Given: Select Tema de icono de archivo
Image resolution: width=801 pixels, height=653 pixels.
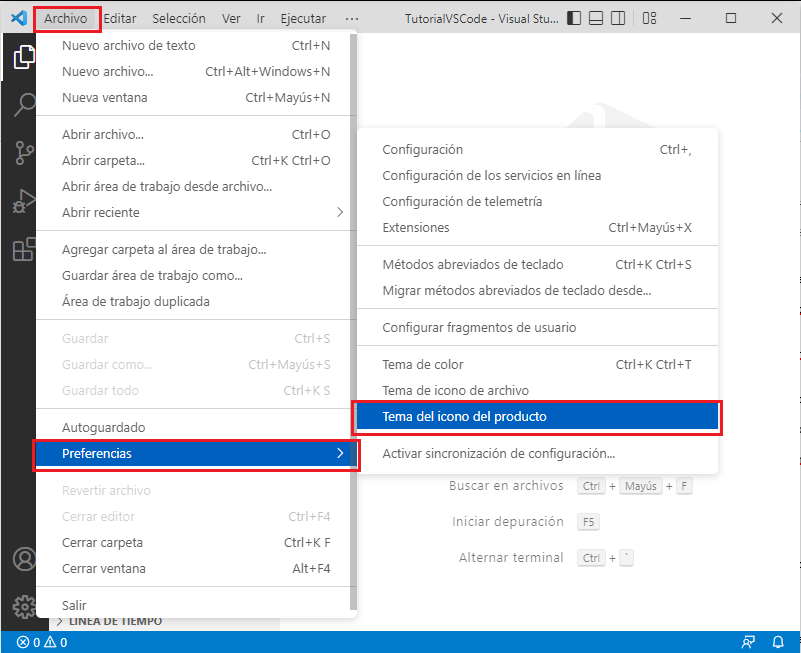Looking at the screenshot, I should [537, 391].
